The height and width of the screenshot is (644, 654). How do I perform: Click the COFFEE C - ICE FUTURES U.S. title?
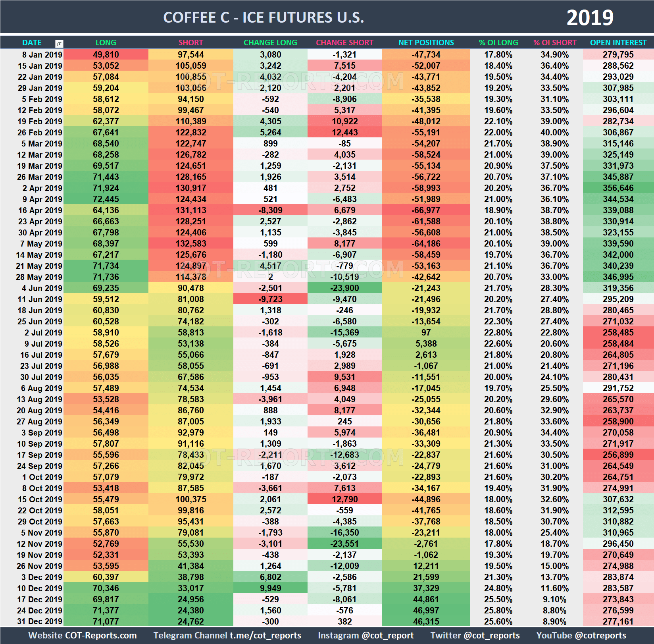[x=263, y=17]
